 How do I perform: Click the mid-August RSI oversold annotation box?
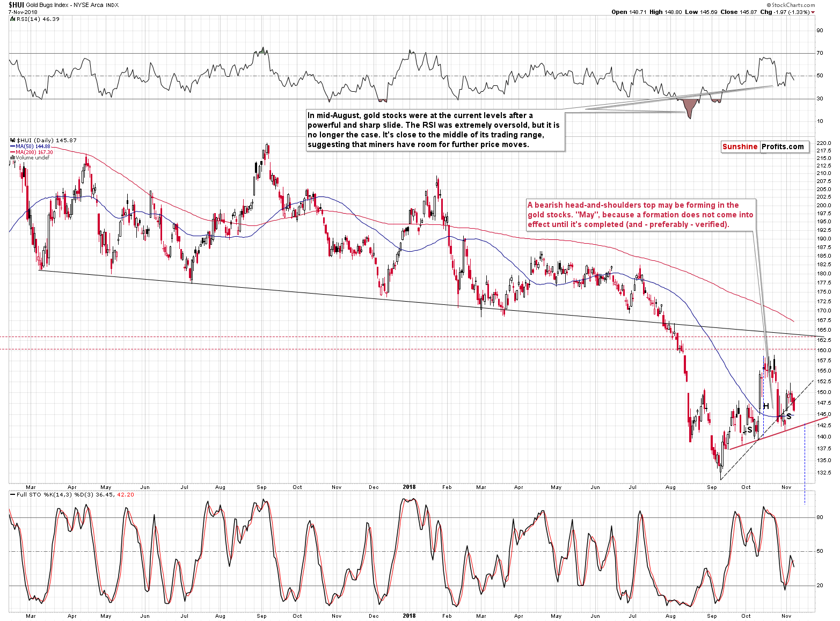point(435,130)
